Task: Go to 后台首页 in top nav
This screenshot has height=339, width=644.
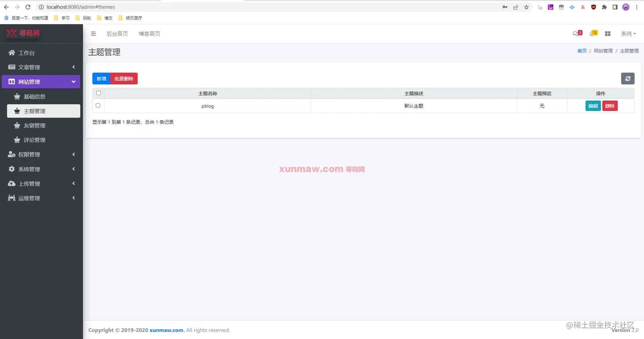Action: pos(117,34)
